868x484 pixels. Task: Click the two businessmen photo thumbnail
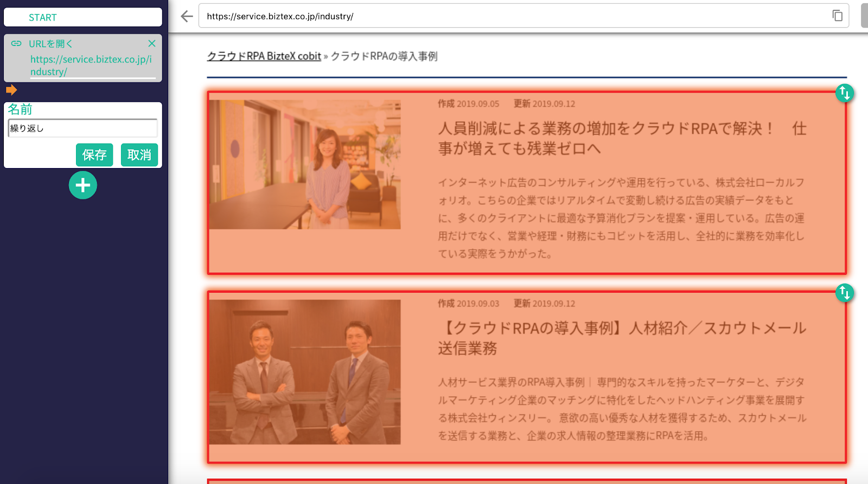(305, 372)
